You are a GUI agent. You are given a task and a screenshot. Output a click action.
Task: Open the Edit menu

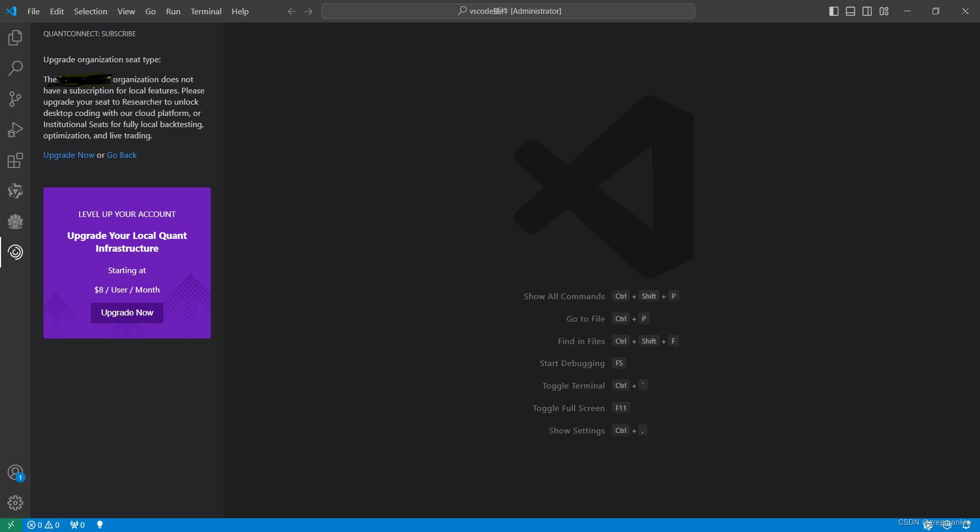57,11
